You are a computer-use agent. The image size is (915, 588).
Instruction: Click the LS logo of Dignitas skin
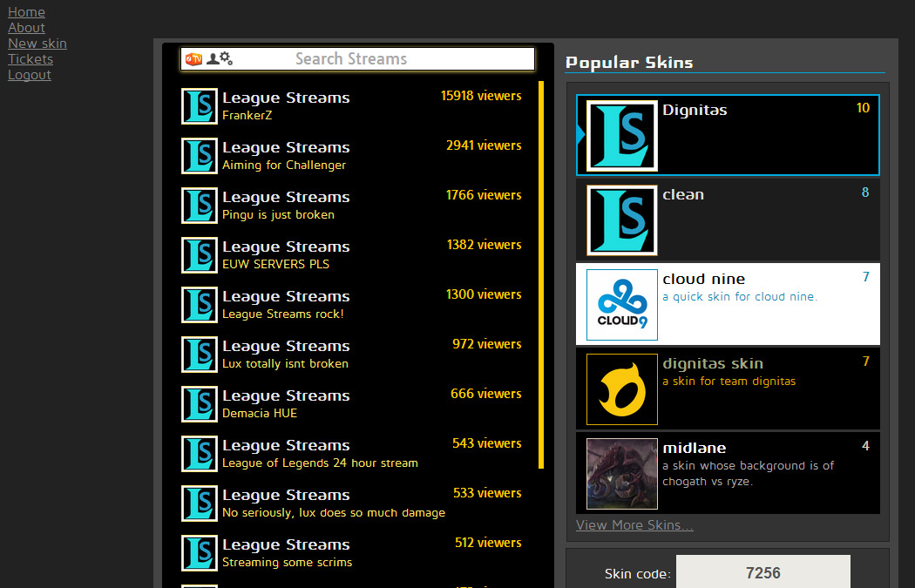[x=621, y=136]
